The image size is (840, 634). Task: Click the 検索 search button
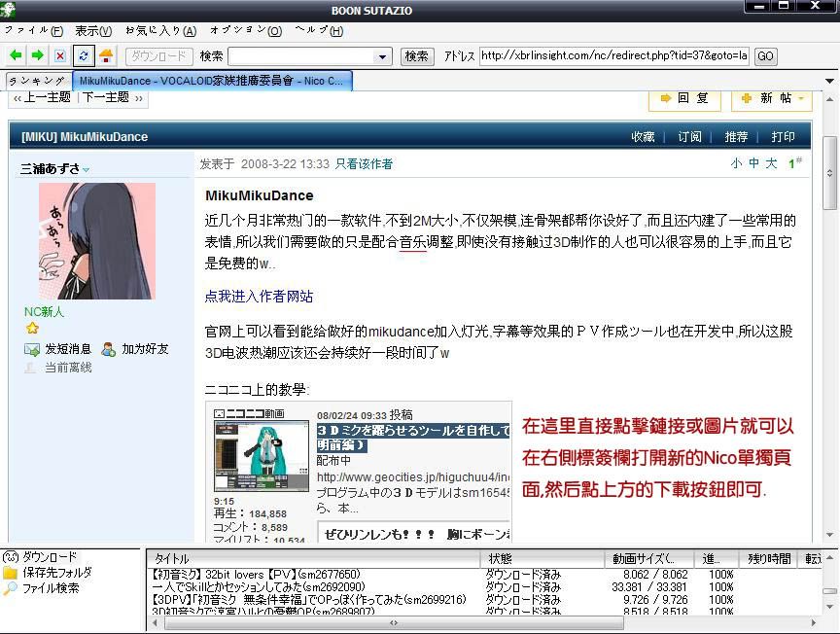tap(417, 56)
